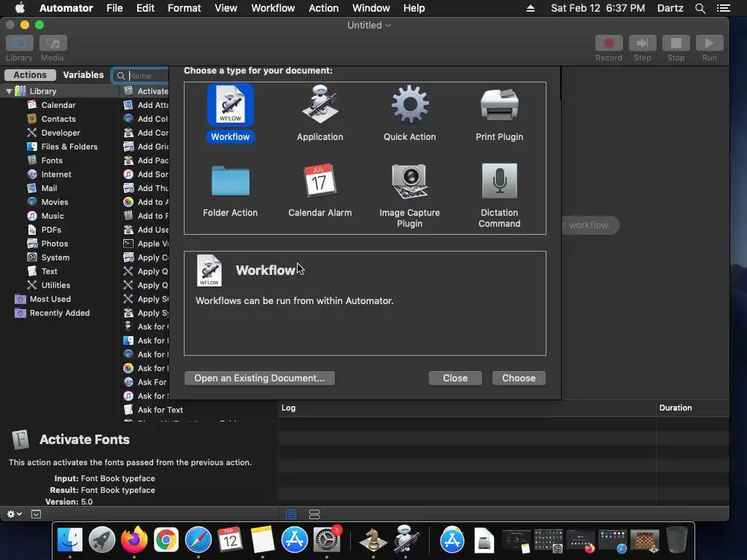Viewport: 747px width, 560px height.
Task: Show the variables split view
Action: [x=314, y=514]
